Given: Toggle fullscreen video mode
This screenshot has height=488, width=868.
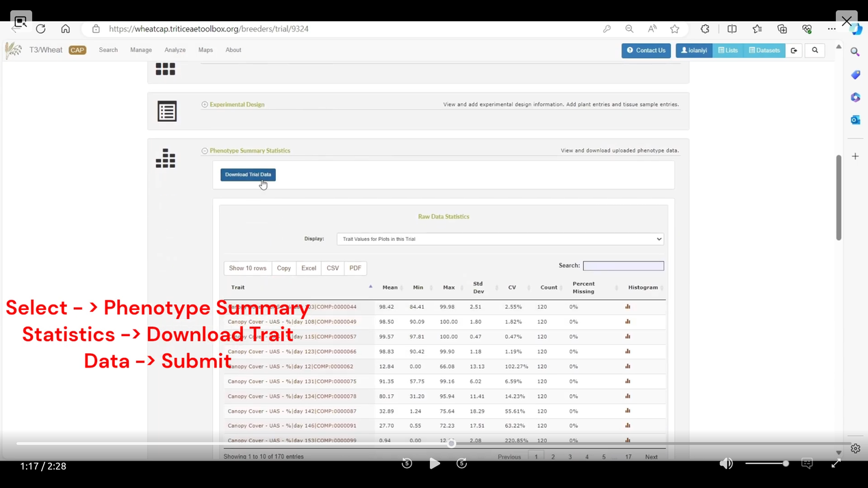Looking at the screenshot, I should tap(836, 463).
